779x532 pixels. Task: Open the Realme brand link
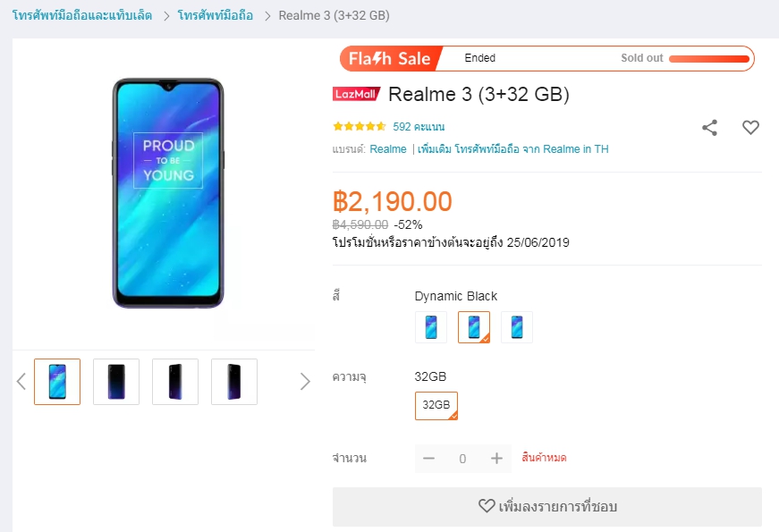388,149
